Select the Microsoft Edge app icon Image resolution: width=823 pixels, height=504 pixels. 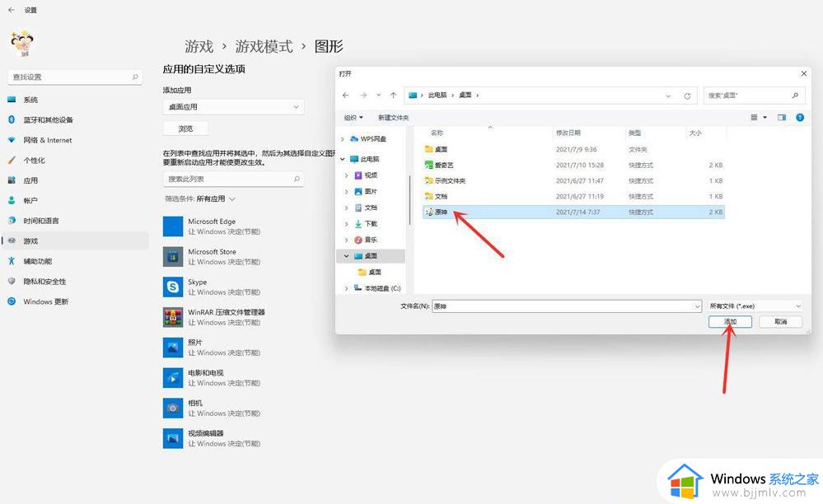click(173, 226)
